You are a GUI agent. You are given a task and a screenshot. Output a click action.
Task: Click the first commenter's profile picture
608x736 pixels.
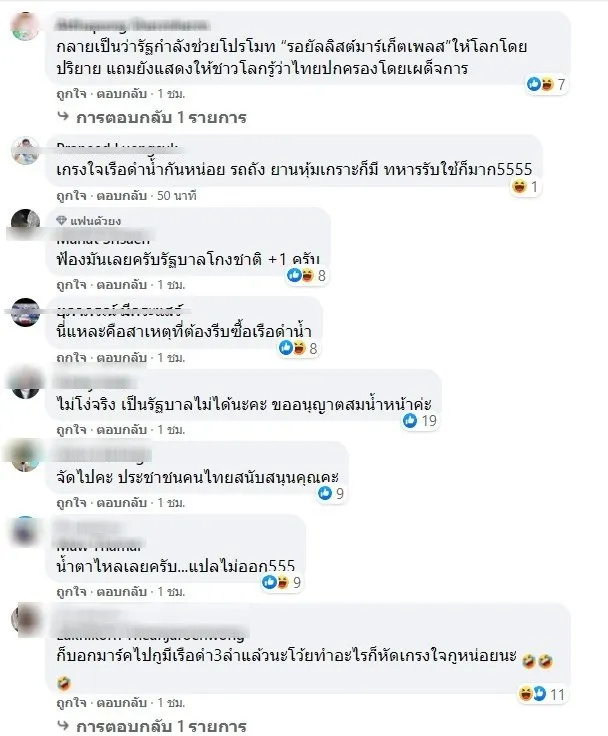[25, 27]
